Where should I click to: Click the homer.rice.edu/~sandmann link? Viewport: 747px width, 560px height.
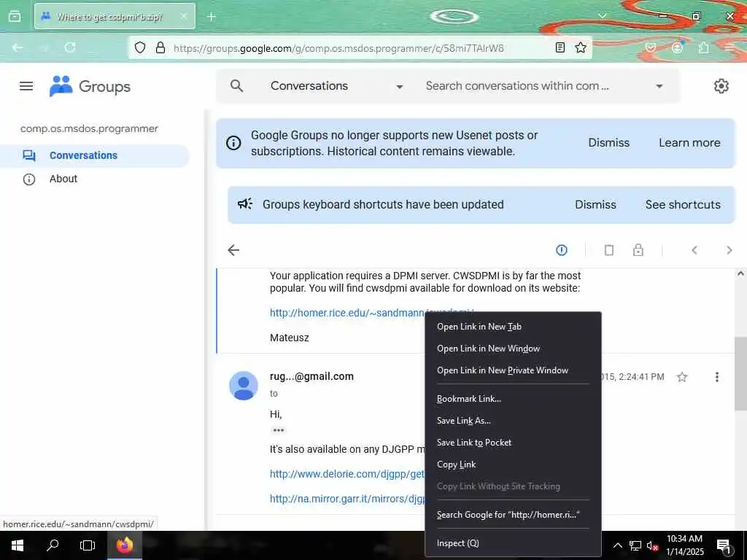[347, 313]
